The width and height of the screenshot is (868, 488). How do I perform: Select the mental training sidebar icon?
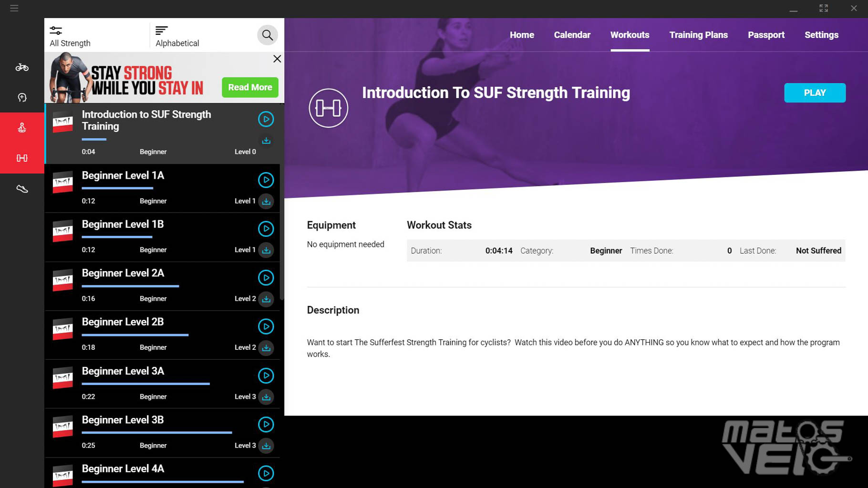[22, 97]
